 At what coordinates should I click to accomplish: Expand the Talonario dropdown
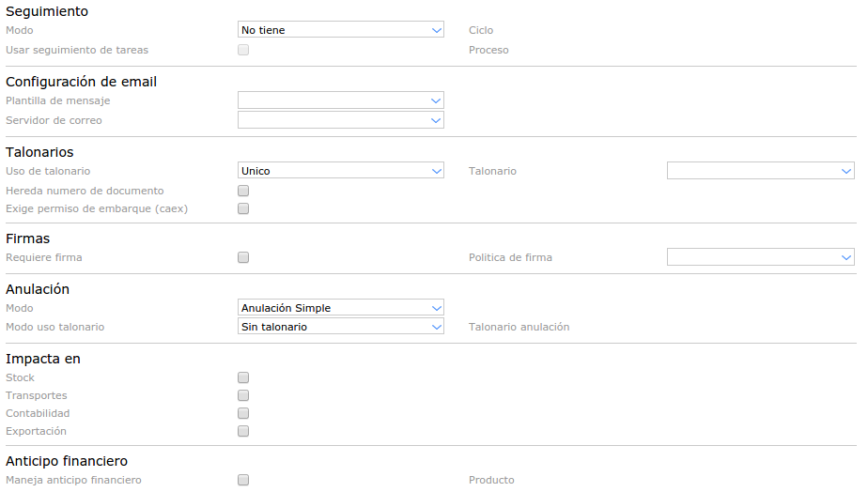tap(760, 171)
